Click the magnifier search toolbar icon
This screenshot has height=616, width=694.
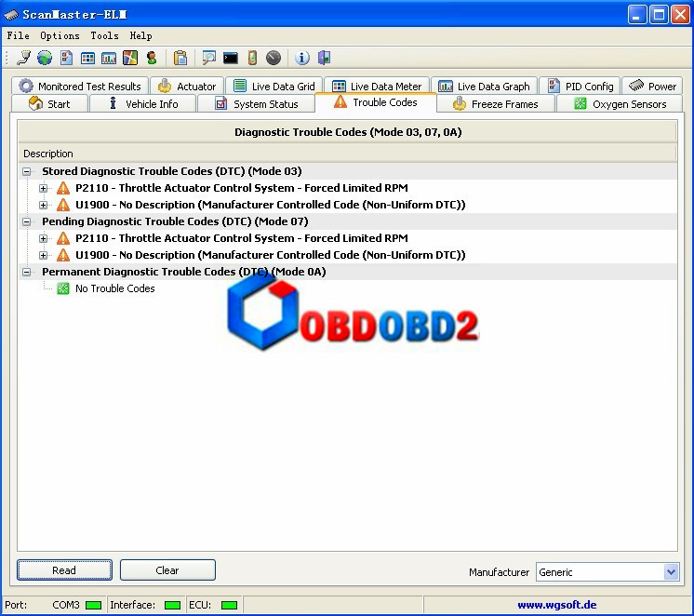pyautogui.click(x=208, y=58)
